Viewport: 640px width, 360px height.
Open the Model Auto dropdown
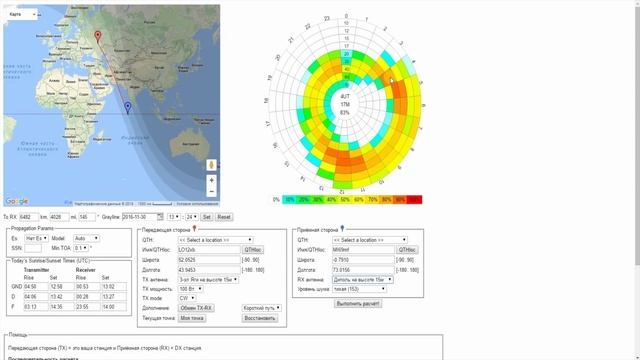click(x=86, y=238)
